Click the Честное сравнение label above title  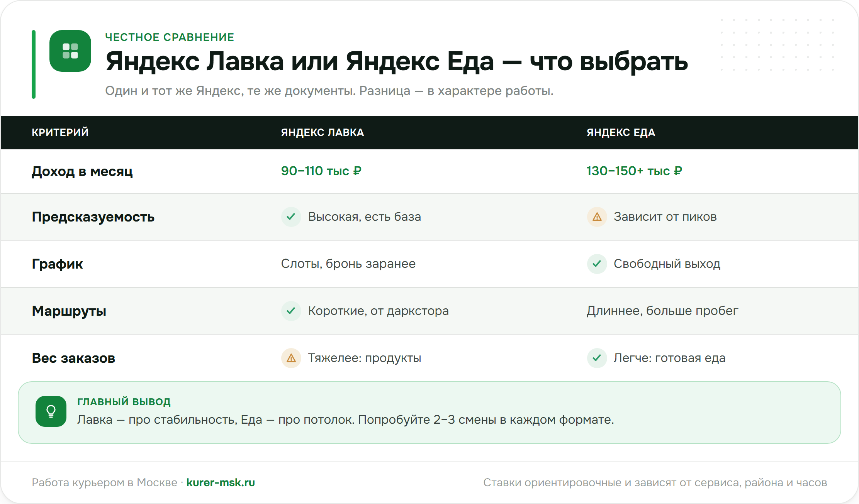[170, 37]
